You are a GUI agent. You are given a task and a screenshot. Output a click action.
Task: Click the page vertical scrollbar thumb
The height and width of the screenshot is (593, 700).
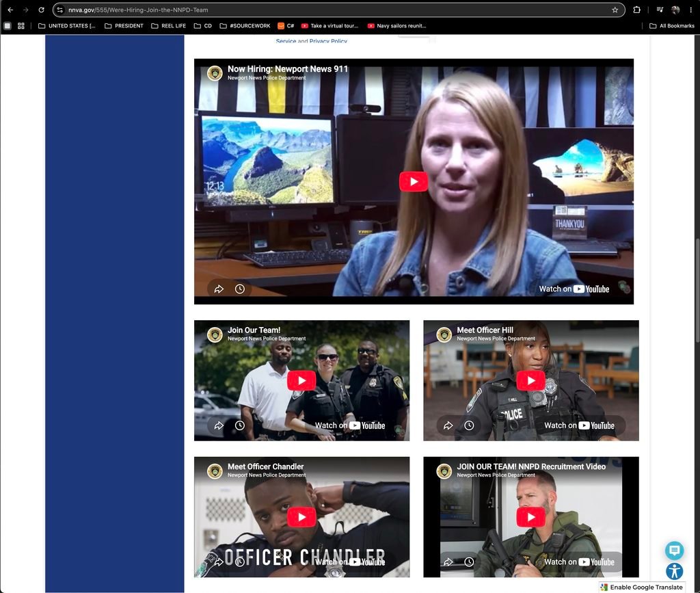click(697, 290)
